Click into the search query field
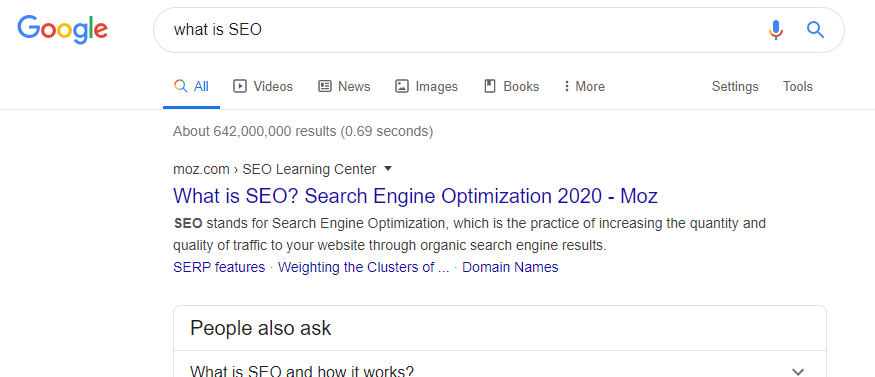Viewport: 875px width, 377px height. pyautogui.click(x=463, y=30)
